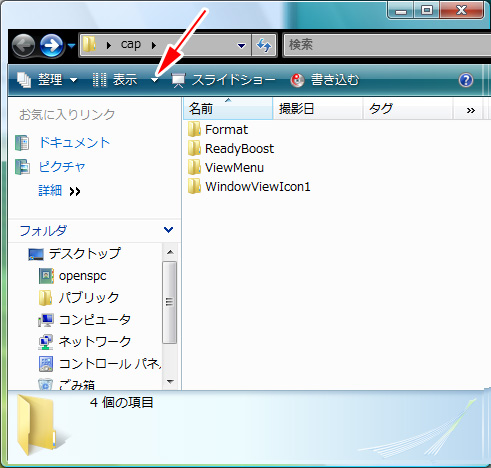Click the ピクチャ icon in favorites
Viewport: 491px width, 468px height.
point(22,167)
